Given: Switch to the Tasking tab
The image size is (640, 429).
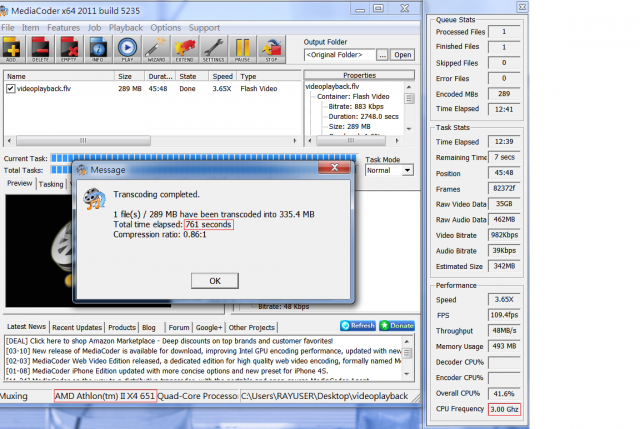Looking at the screenshot, I should coord(51,184).
